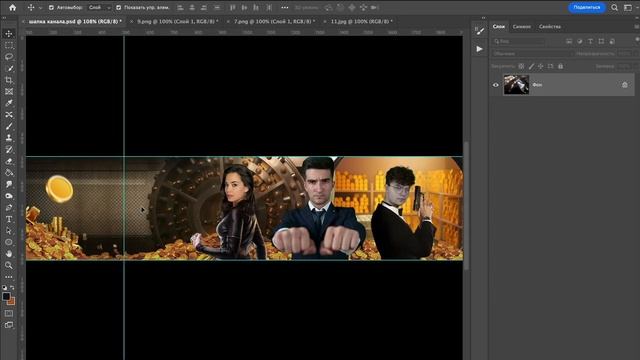Select the Path Selection arrow tool

[9, 231]
